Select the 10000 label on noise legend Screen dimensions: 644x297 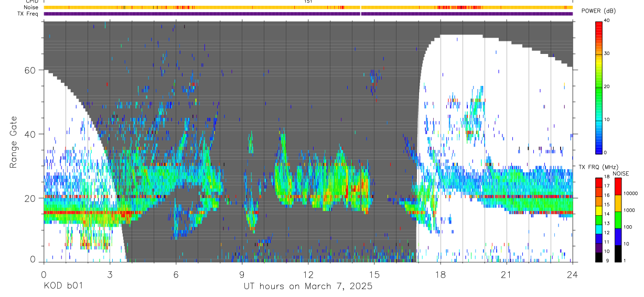[x=630, y=193]
